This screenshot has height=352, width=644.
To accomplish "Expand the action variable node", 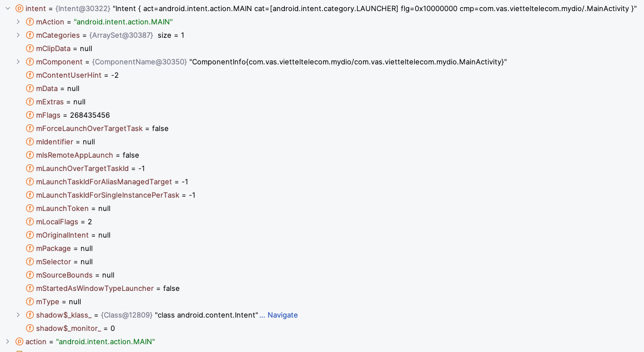I will [8, 341].
